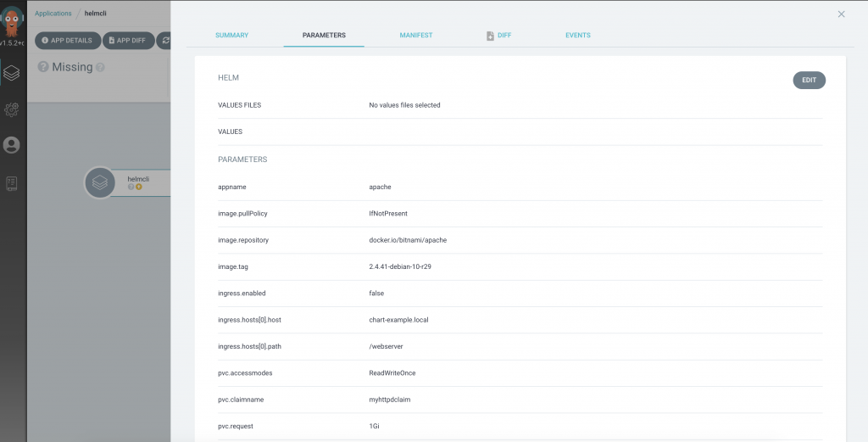Click the VALUES FILES label
Screen dimensions: 868x442
pos(240,105)
